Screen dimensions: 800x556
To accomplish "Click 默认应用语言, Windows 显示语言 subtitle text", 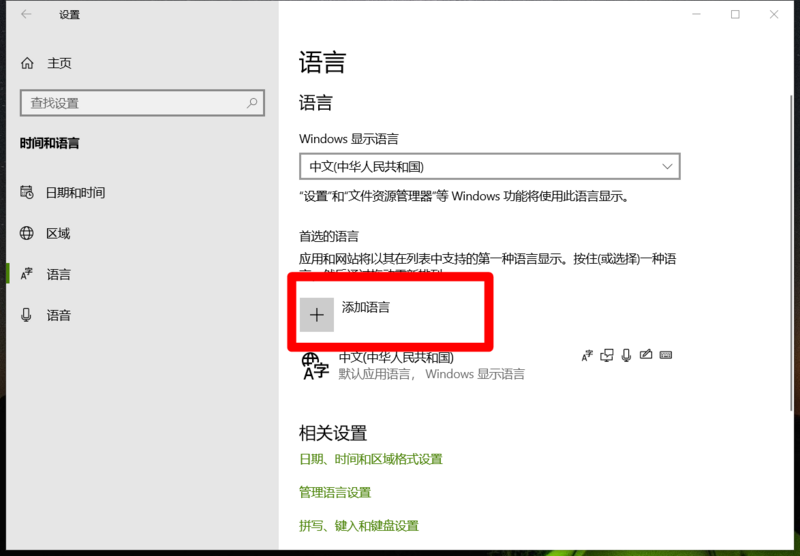I will (432, 374).
